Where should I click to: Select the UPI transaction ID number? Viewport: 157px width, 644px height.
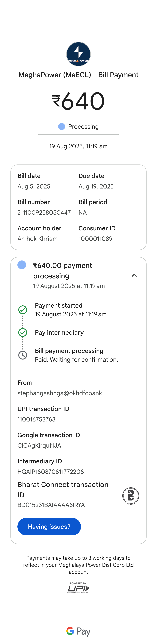36,419
